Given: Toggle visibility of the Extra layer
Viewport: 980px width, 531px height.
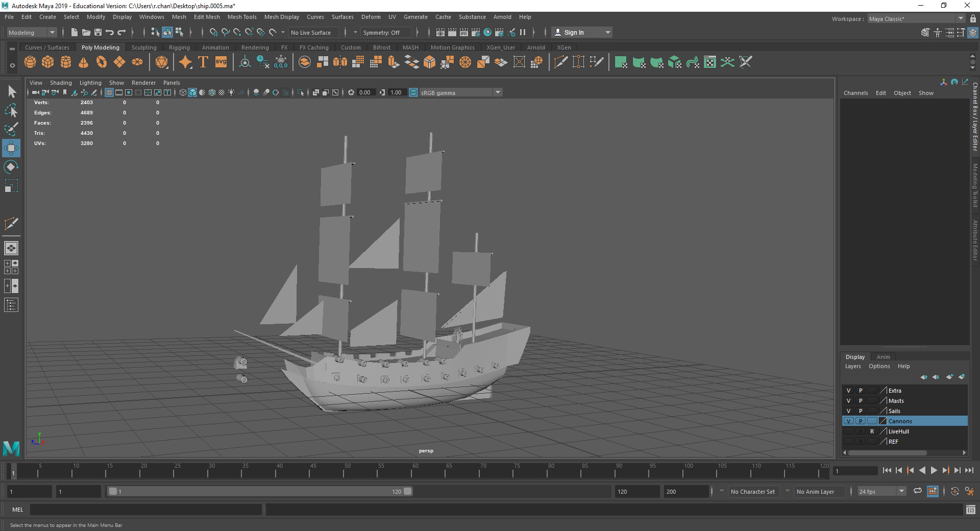Looking at the screenshot, I should 848,391.
